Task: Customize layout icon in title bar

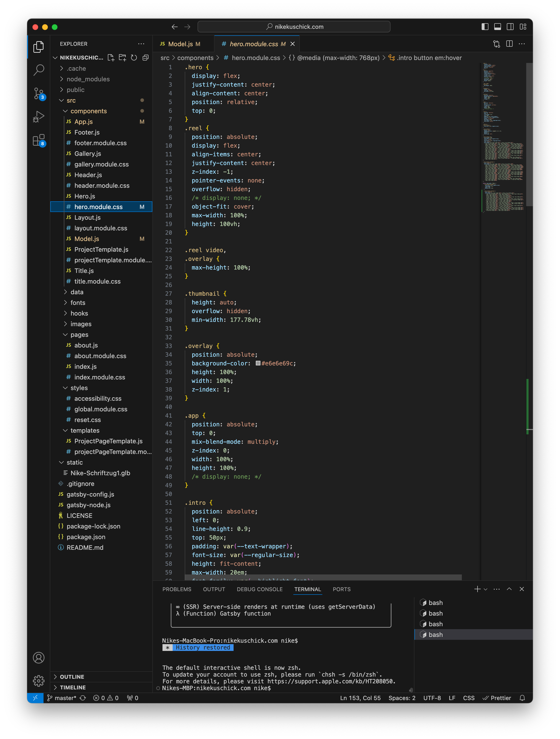Action: pos(523,27)
